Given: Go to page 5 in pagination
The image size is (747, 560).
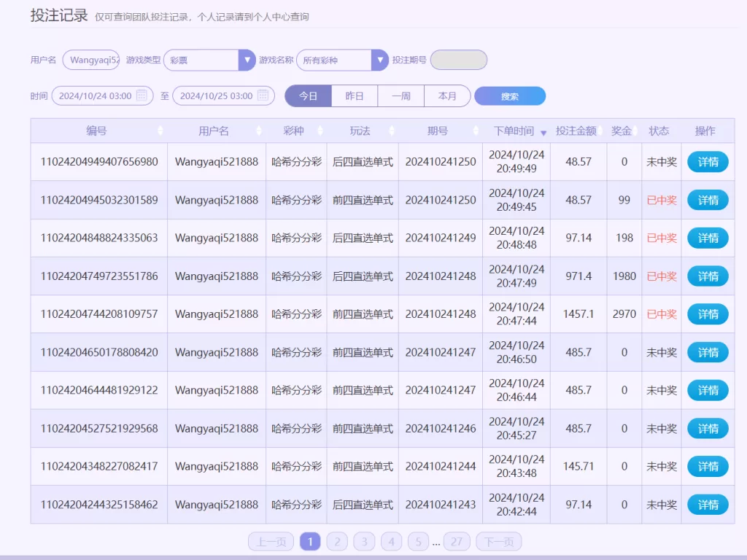Looking at the screenshot, I should tap(418, 542).
